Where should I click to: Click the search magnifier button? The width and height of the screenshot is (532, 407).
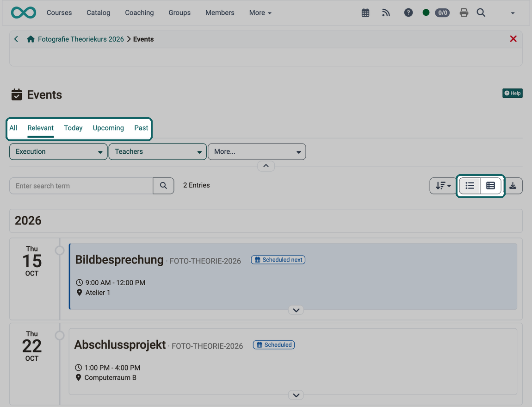pos(164,186)
